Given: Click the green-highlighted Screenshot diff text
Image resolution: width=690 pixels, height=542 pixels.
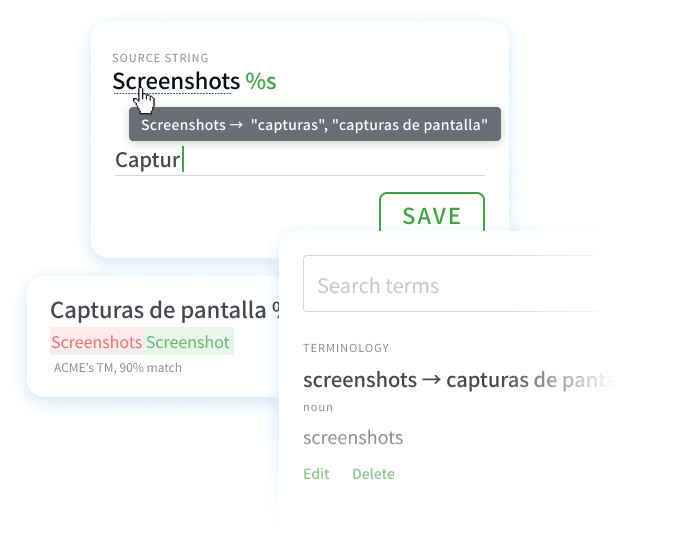Looking at the screenshot, I should (188, 342).
